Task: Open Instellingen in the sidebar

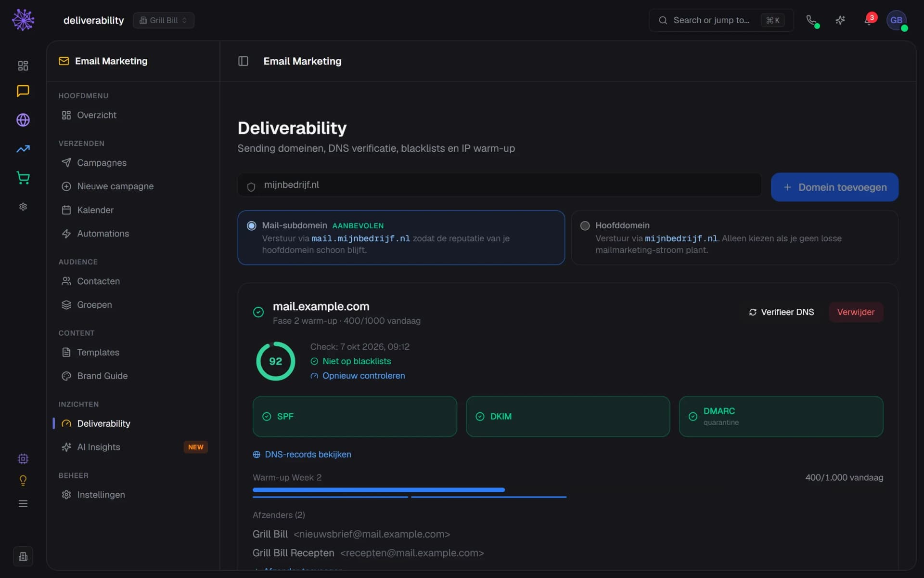Action: [133, 495]
